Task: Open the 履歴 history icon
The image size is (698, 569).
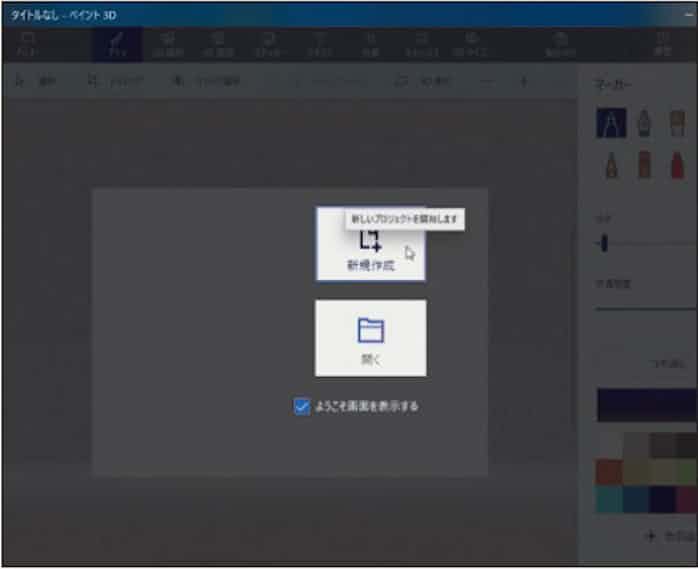Action: [662, 43]
